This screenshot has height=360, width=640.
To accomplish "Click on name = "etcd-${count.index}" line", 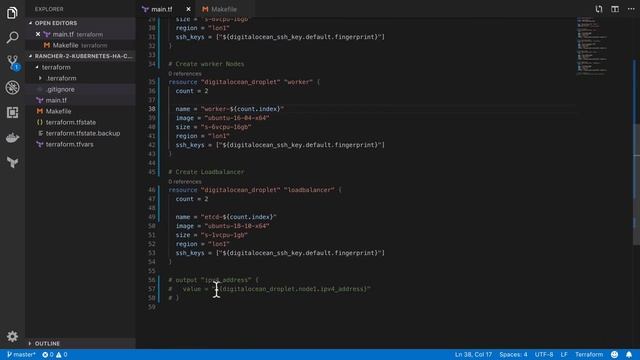I will 226,217.
